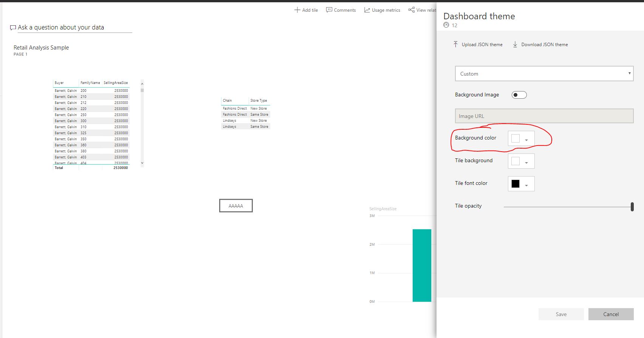Open Usage metrics from the toolbar
This screenshot has width=644, height=338.
pos(382,10)
